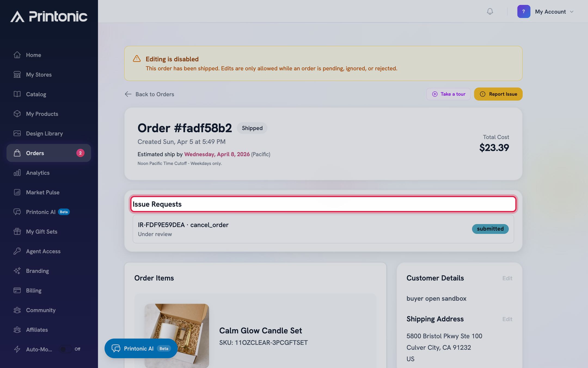Screen dimensions: 588x368
Task: Click the Branding sparkle icon
Action: (x=17, y=271)
